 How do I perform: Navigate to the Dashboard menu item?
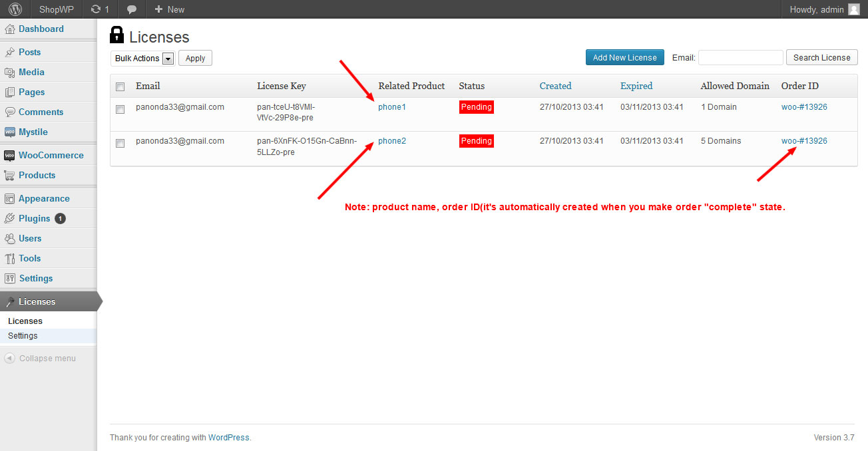click(x=41, y=29)
